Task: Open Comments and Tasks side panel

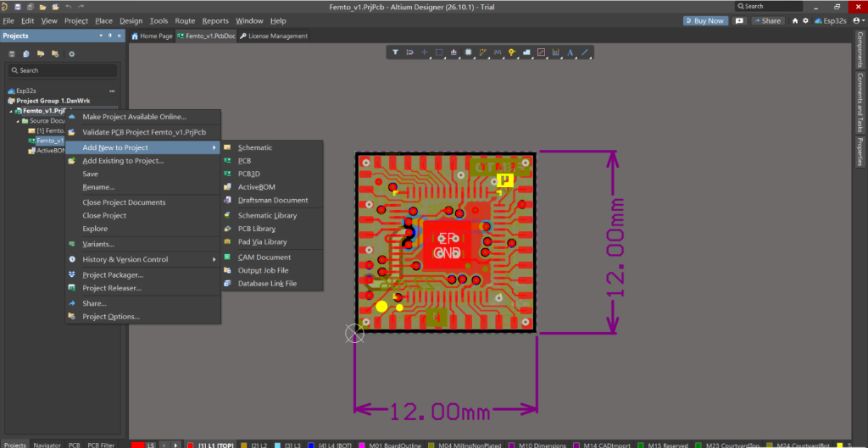Action: (x=860, y=102)
